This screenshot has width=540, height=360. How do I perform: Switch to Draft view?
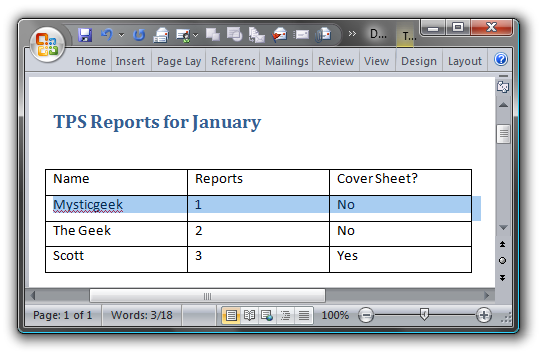[303, 316]
